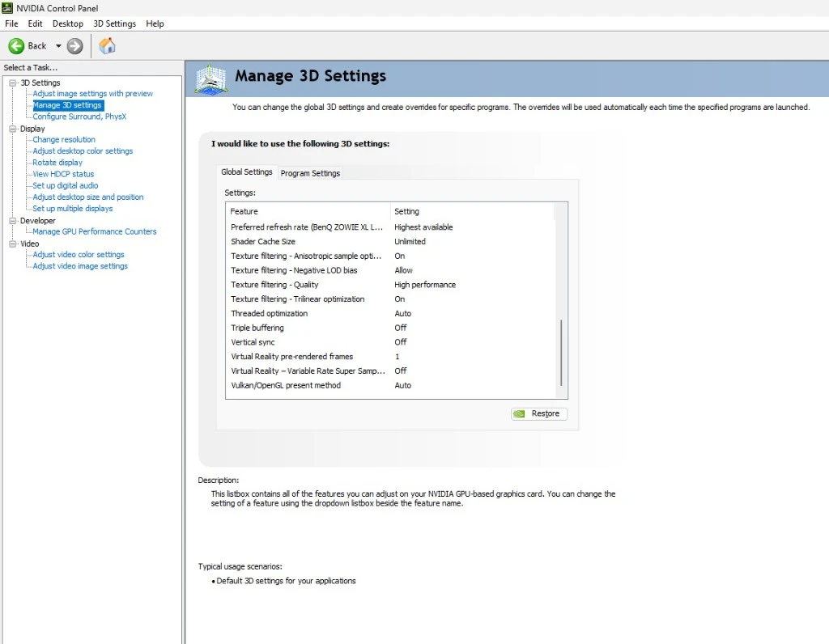Select the Threaded optimization row

391,313
